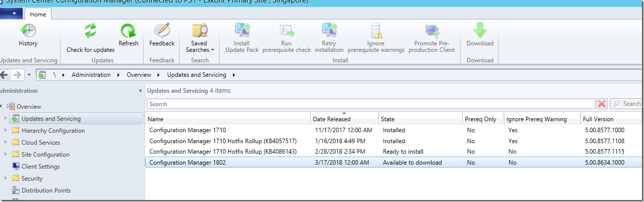
Task: Sort by Ignore Prereq Warning column
Action: click(x=542, y=119)
